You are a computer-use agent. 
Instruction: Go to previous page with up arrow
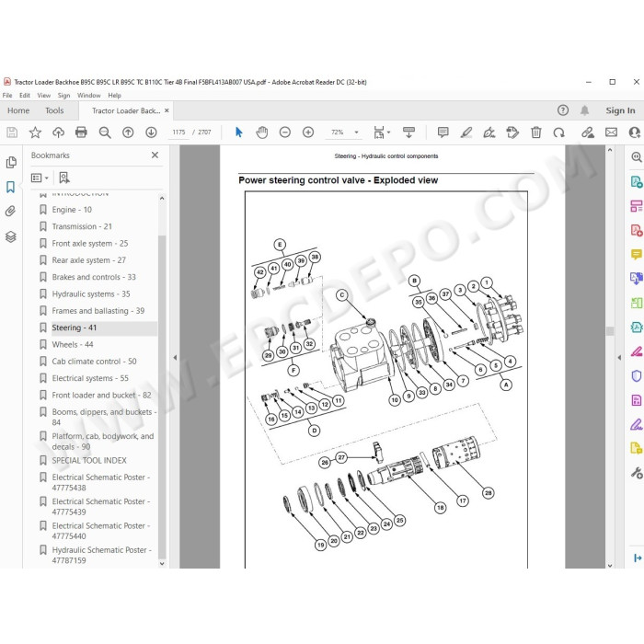point(128,132)
